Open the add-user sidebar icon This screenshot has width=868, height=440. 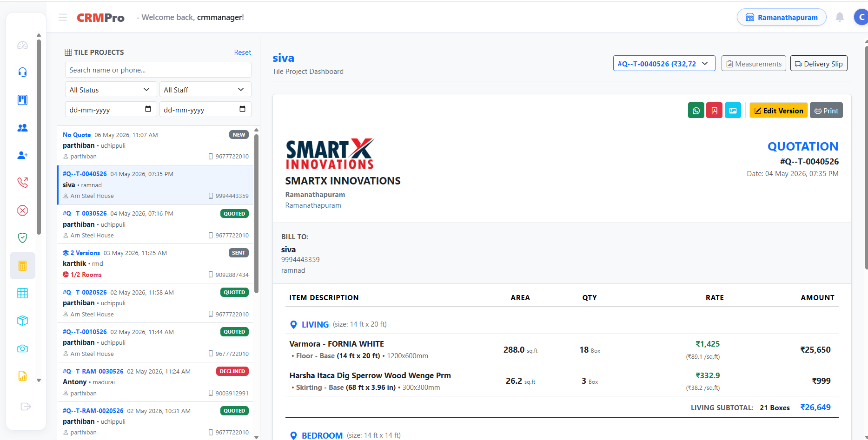22,155
